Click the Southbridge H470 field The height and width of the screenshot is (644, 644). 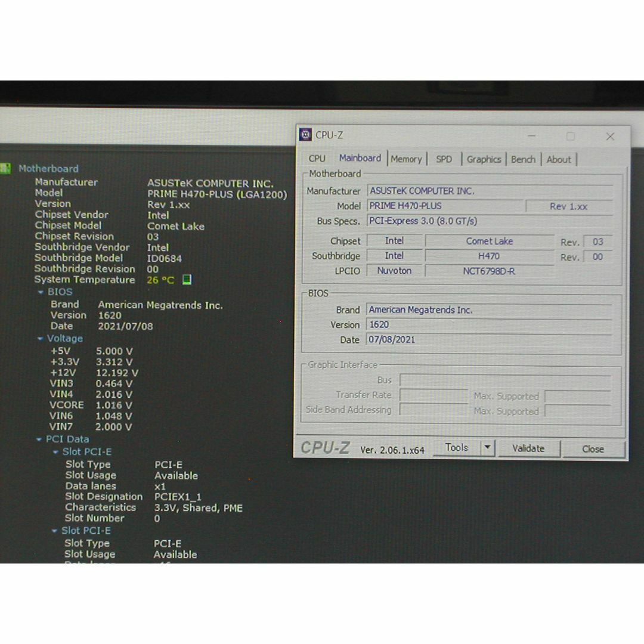[489, 256]
